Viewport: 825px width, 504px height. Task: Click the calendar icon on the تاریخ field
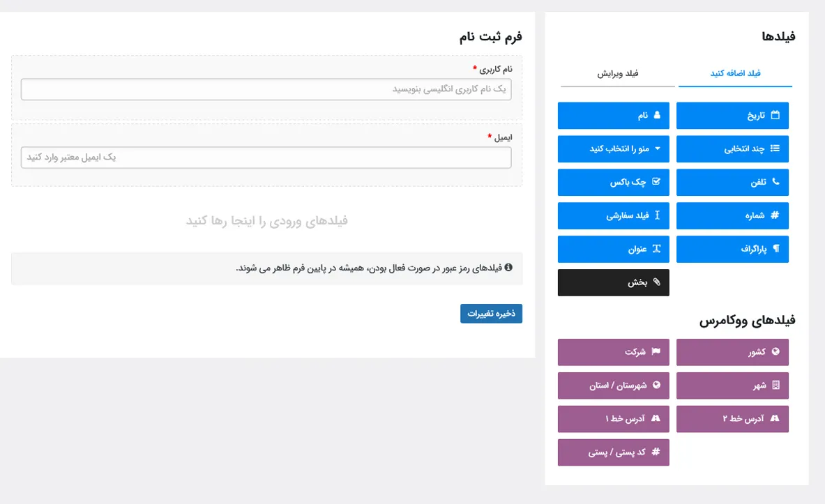pyautogui.click(x=775, y=115)
